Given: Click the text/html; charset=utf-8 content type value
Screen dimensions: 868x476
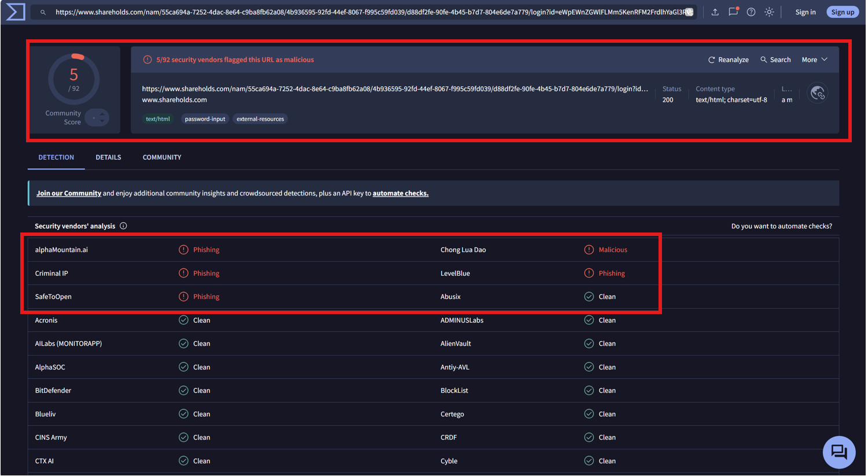Looking at the screenshot, I should 731,100.
